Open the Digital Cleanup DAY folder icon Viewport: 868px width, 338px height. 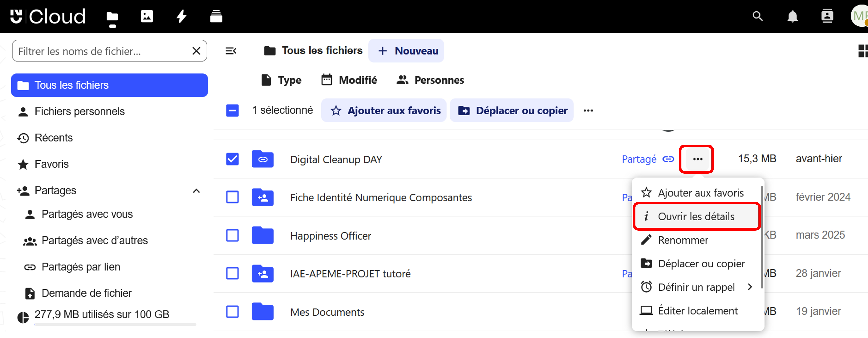pyautogui.click(x=263, y=159)
